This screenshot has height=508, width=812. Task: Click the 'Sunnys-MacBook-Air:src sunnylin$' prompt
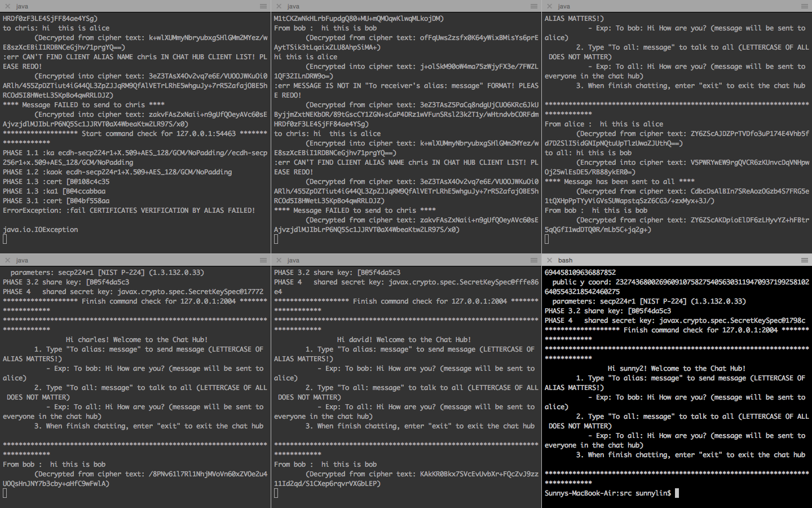point(608,493)
